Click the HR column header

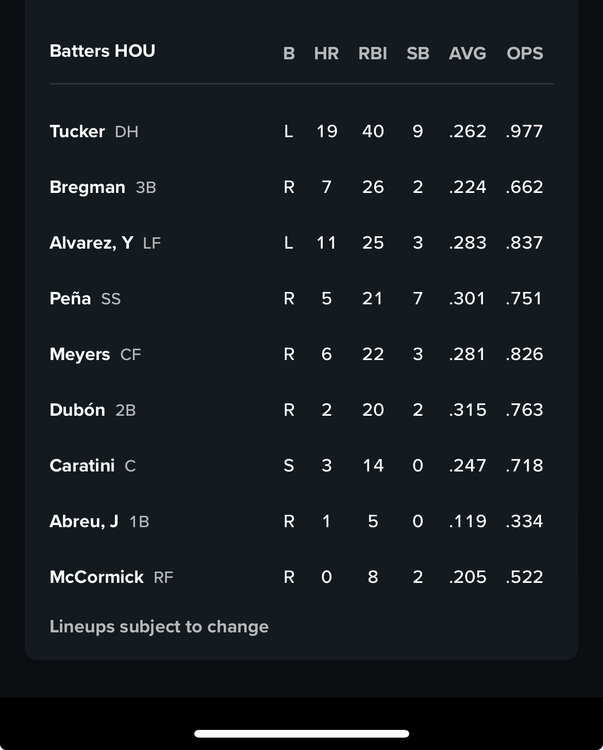[326, 53]
